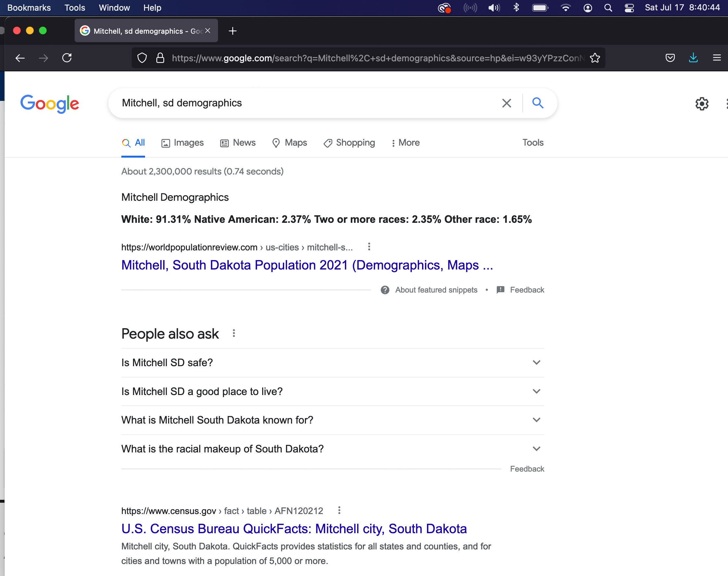This screenshot has height=576, width=728.
Task: Click the date and time in menu bar
Action: (x=682, y=8)
